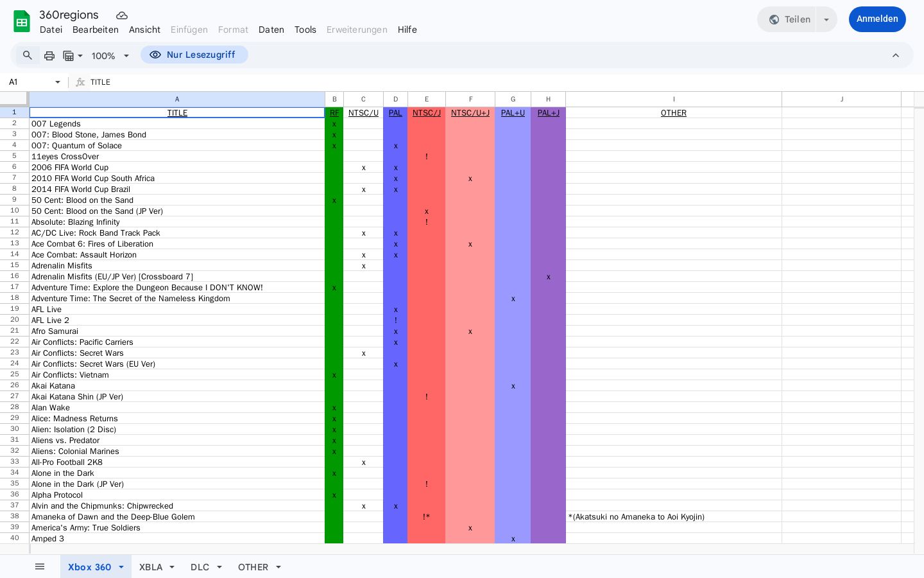The height and width of the screenshot is (578, 924).
Task: Open the OTHER sheet tab
Action: (253, 567)
